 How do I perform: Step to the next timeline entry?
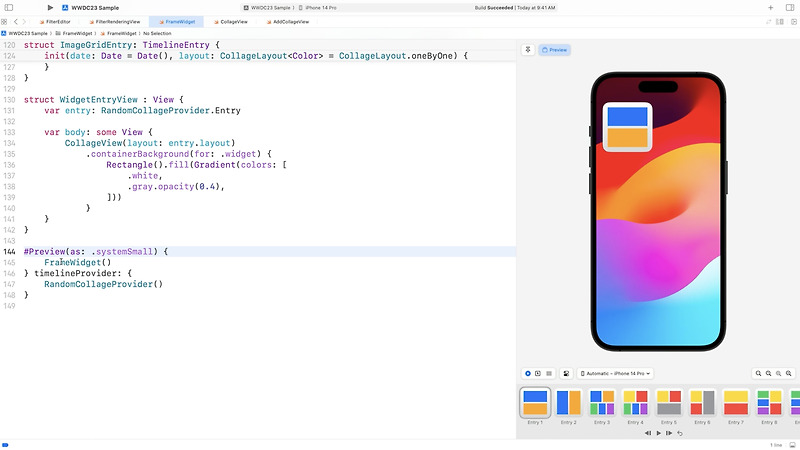tap(669, 433)
